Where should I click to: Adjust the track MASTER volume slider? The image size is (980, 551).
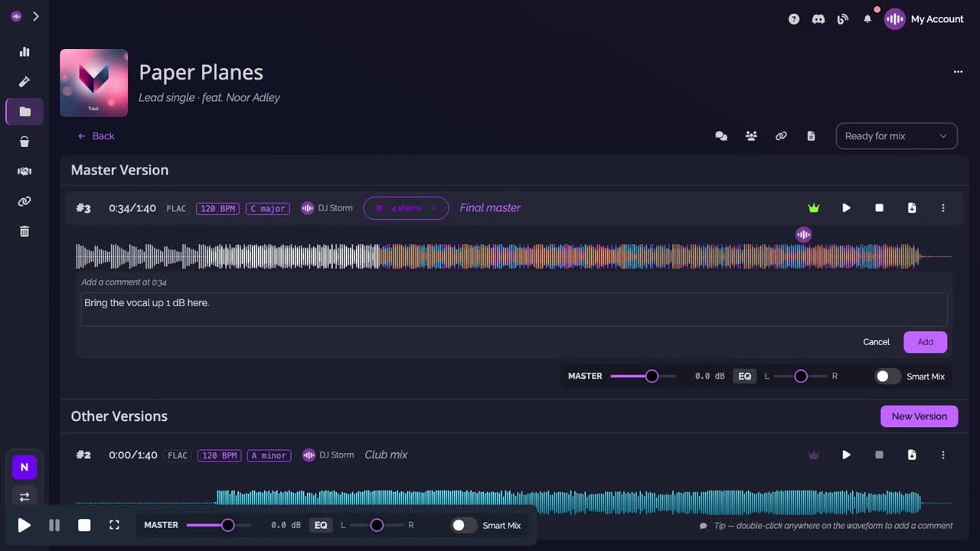point(643,377)
